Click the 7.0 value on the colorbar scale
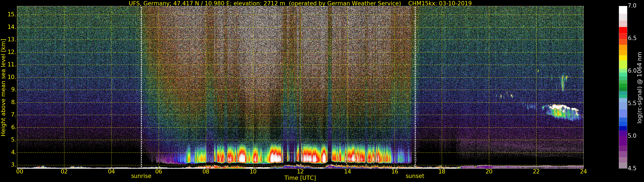Viewport: 644px width, 182px height. 632,6
